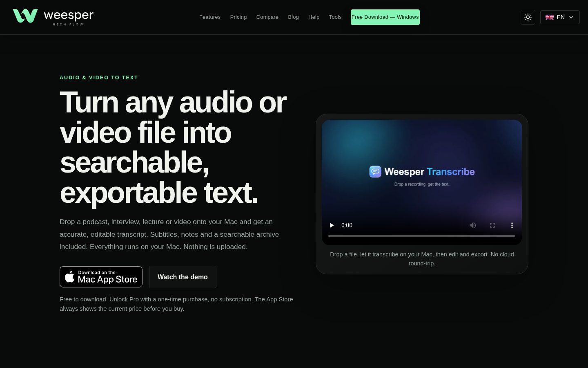Mute the demo video with speaker icon

click(473, 225)
